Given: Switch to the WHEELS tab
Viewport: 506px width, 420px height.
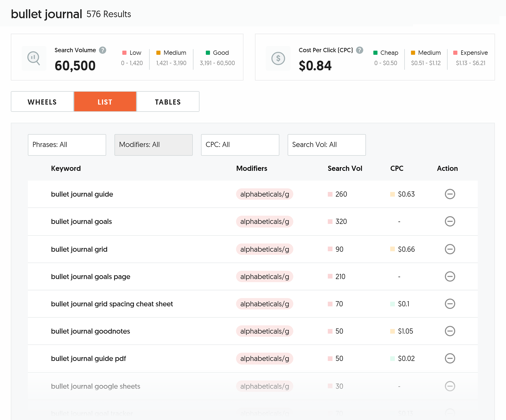Looking at the screenshot, I should click(42, 102).
